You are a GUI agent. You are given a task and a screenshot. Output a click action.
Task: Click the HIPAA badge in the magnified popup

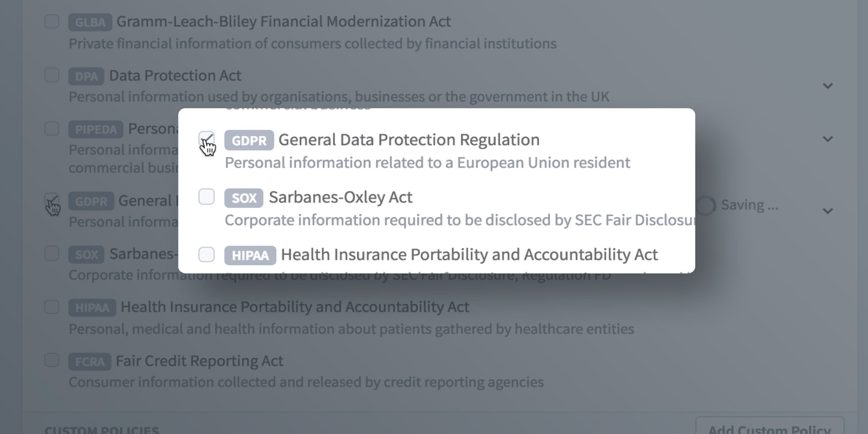point(250,255)
